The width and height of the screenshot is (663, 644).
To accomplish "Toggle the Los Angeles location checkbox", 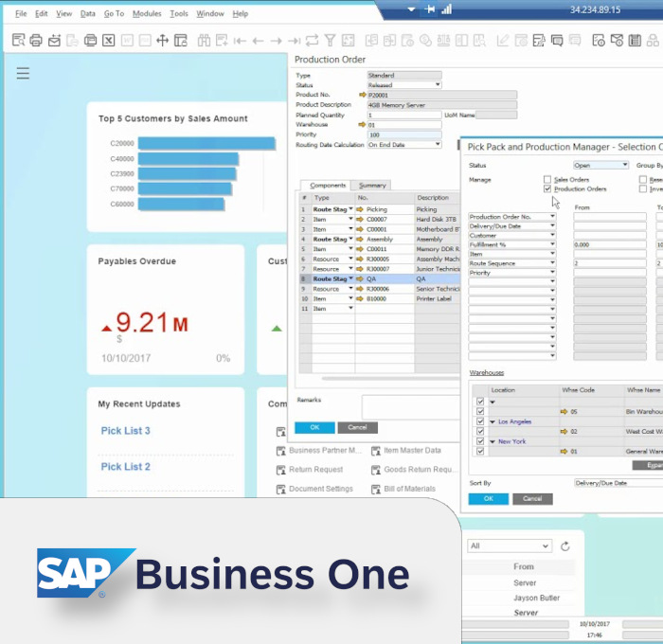I will point(480,421).
